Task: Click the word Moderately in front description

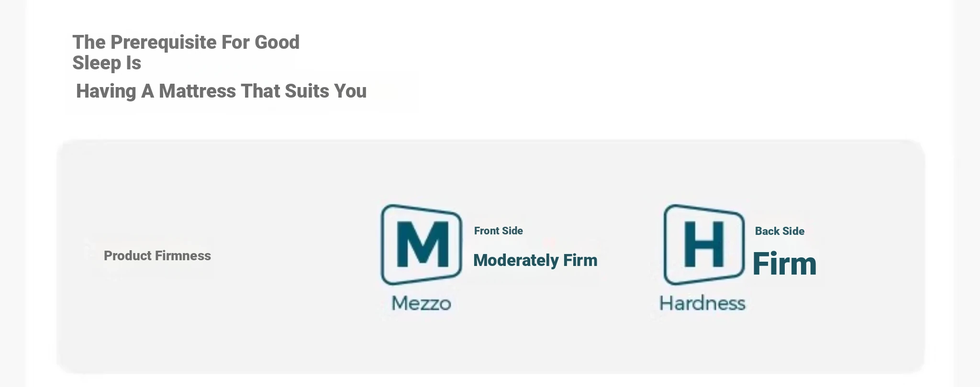Action: pyautogui.click(x=516, y=261)
